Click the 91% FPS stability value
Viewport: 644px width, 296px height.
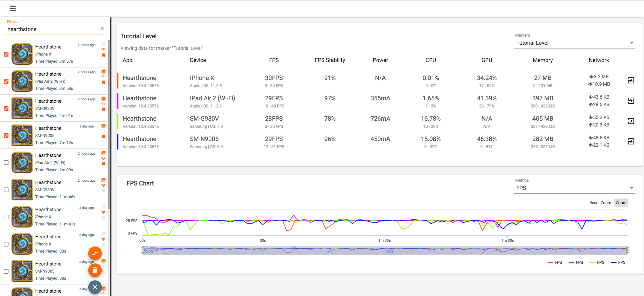[330, 78]
